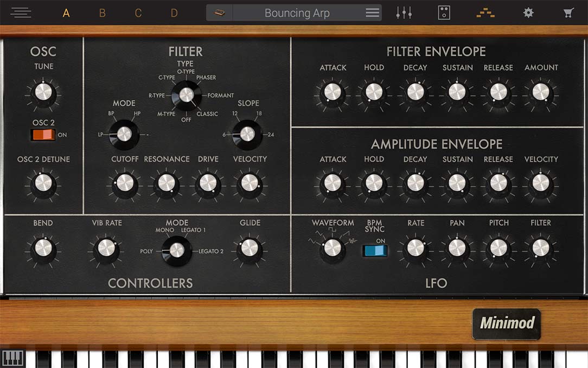Click the filter Cutoff knob
Viewport: 588px width, 368px height.
click(x=125, y=182)
